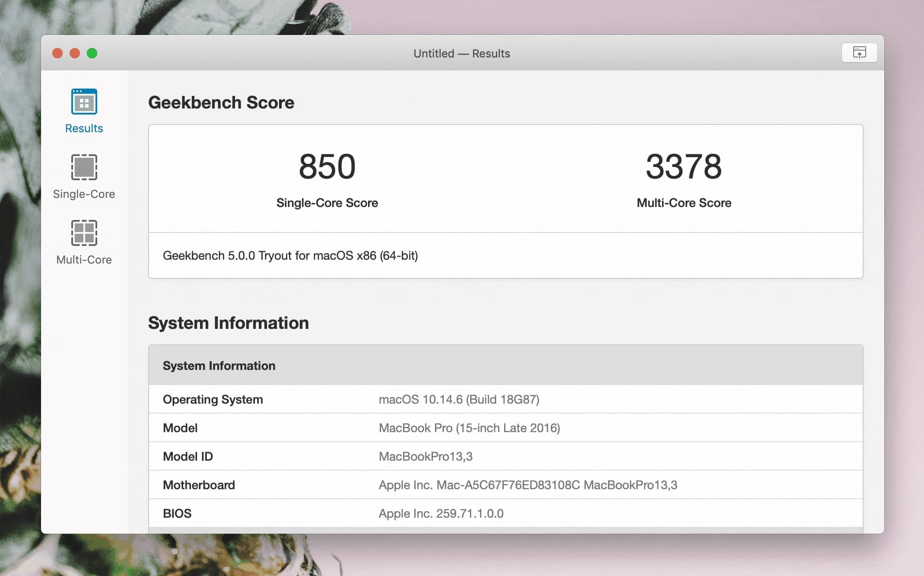Open the Results sidebar icon
This screenshot has height=576, width=924.
(x=84, y=102)
